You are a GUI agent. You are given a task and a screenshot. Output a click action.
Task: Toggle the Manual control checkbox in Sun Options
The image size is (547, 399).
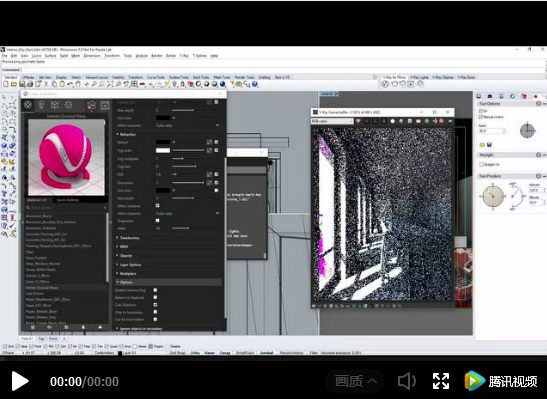(481, 117)
